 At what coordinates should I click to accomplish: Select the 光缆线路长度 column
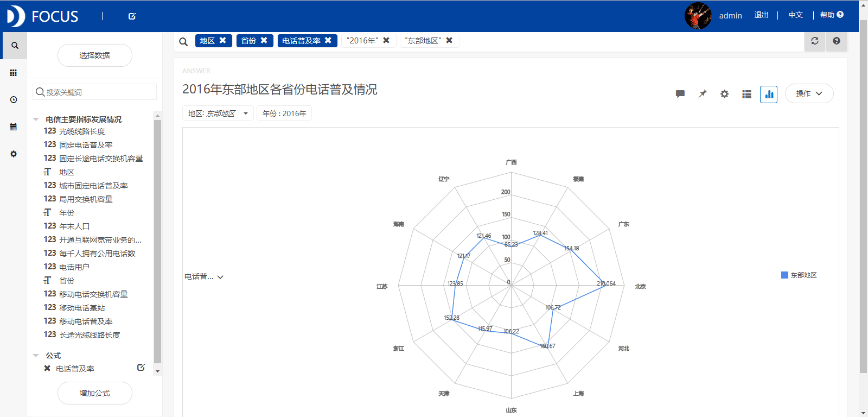(x=82, y=131)
